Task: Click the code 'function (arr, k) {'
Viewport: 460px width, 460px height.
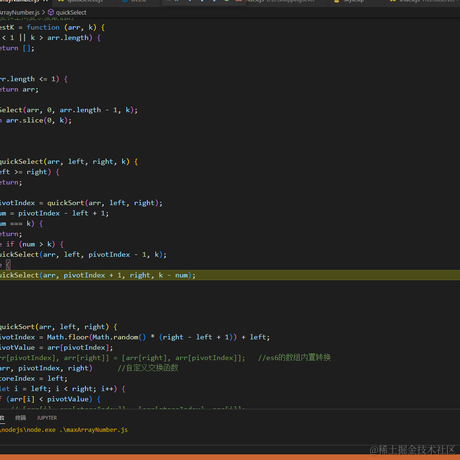Action: (x=66, y=27)
